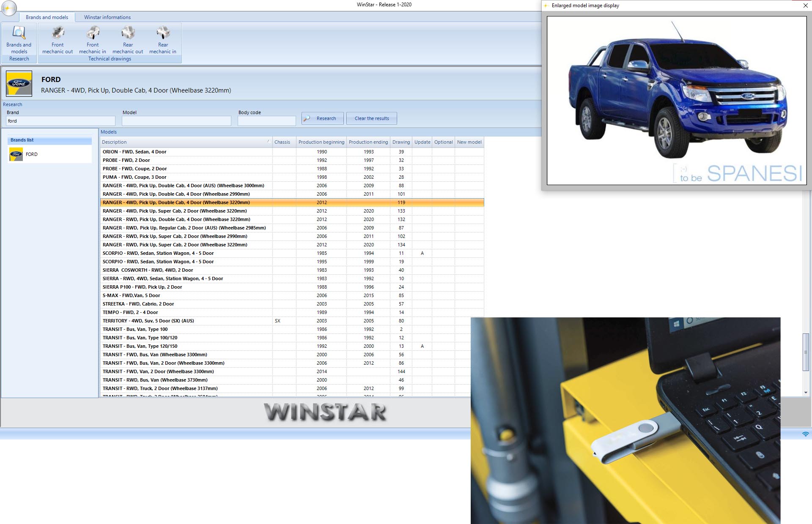The width and height of the screenshot is (812, 524).
Task: Focus the Model input field
Action: [x=176, y=121]
